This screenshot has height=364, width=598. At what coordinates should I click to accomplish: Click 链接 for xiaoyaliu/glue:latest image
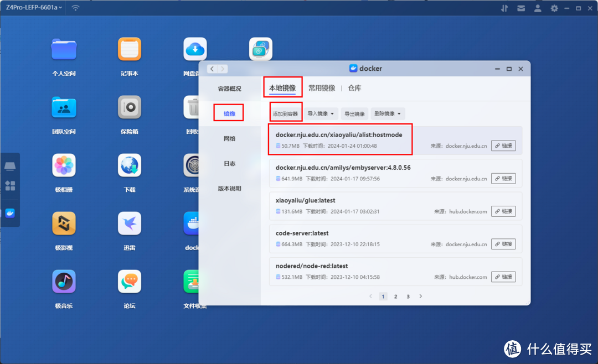[503, 211]
